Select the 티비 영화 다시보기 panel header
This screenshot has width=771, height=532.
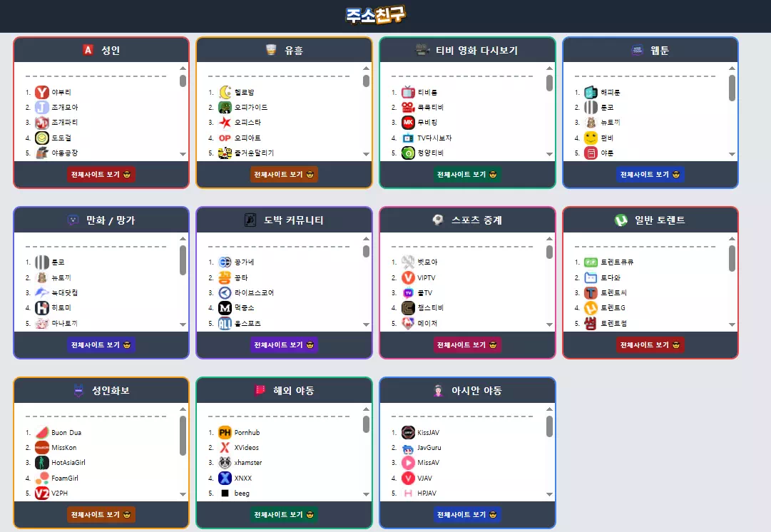point(468,50)
